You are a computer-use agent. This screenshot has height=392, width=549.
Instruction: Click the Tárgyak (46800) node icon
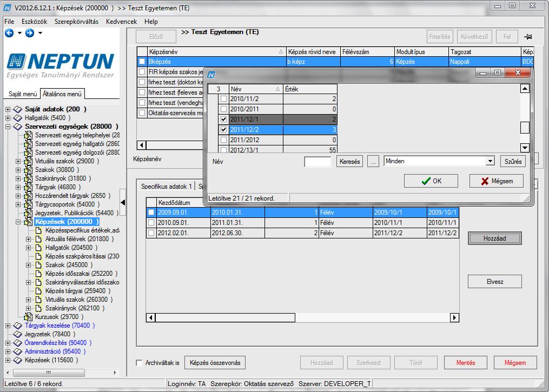point(28,187)
